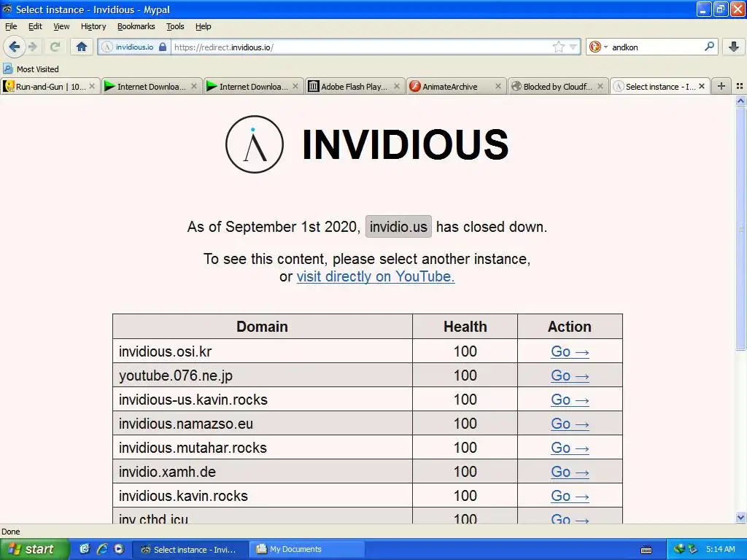Click Go for invidious.kavin.rocks
Screen dimensions: 747x560
coord(570,496)
